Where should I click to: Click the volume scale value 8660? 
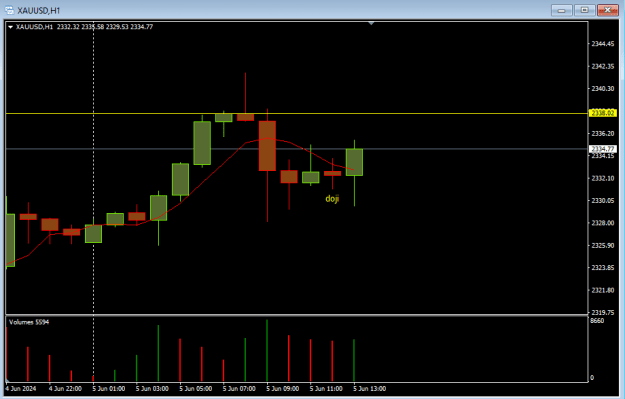point(597,321)
